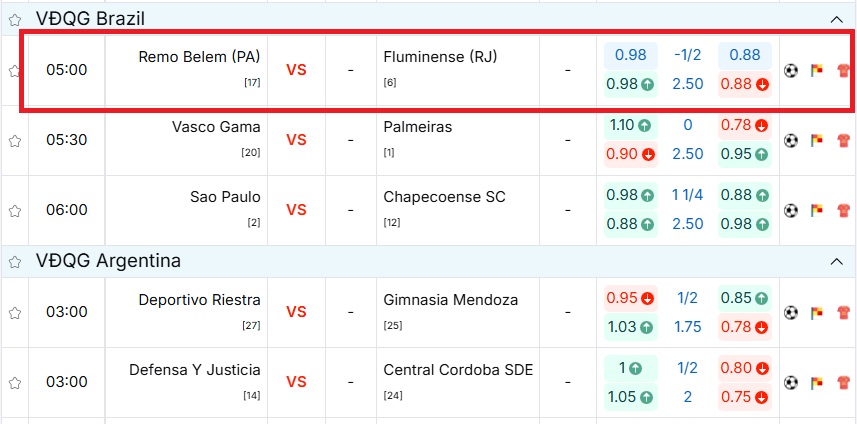Click the corner flag icon for Vasco Gama match
Screen dimensions: 857x424
point(816,141)
